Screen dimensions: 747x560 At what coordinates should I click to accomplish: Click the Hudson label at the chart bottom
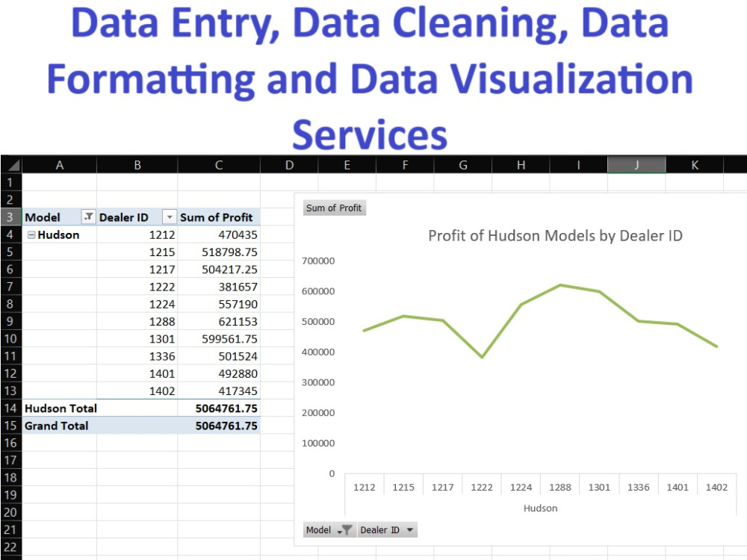pos(540,508)
